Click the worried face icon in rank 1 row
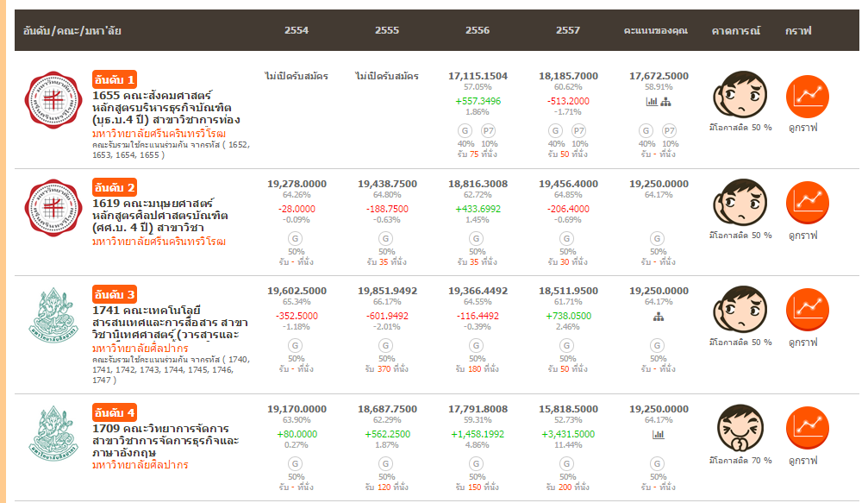 [740, 95]
